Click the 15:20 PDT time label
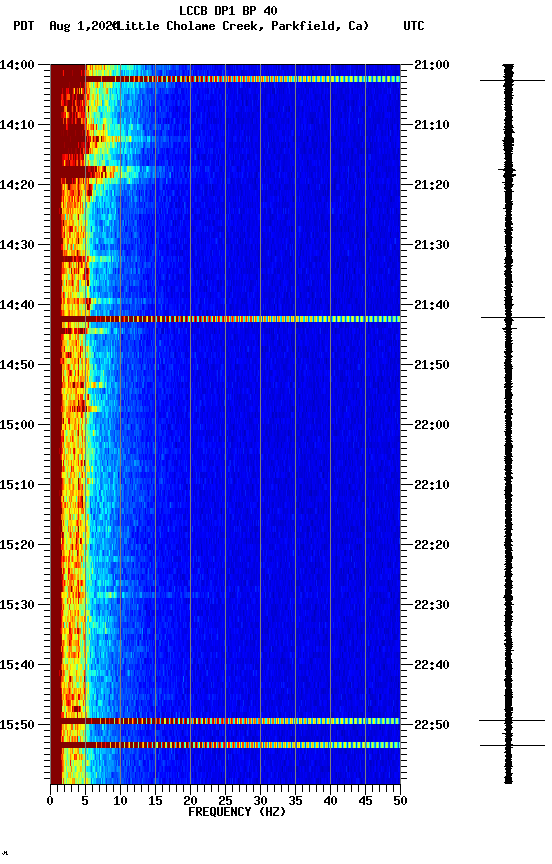This screenshot has height=864, width=552. (x=17, y=546)
